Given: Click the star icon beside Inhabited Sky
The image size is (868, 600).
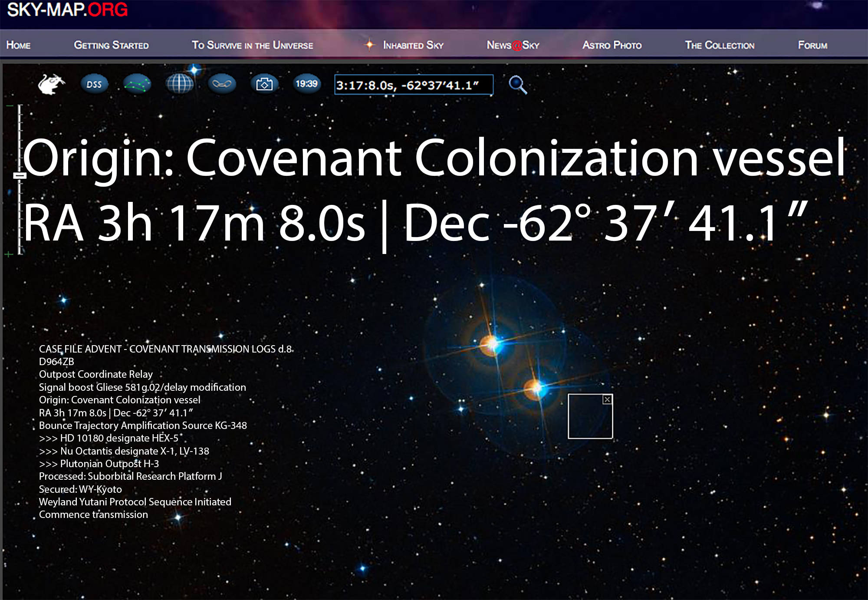Looking at the screenshot, I should (x=369, y=44).
